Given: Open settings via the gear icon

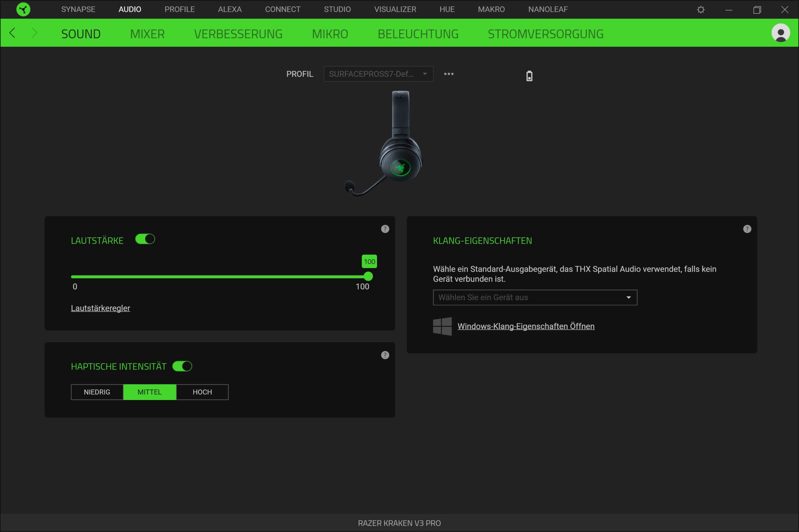Looking at the screenshot, I should pyautogui.click(x=701, y=9).
